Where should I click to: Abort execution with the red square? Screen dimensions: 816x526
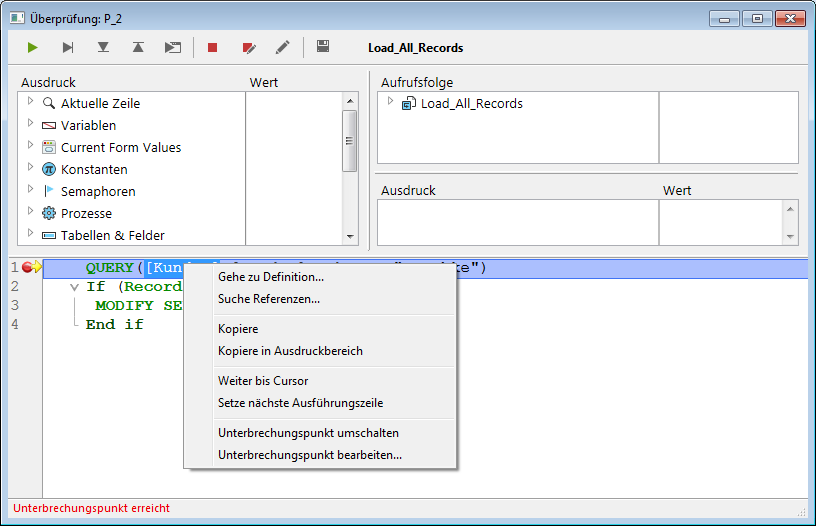coord(212,47)
